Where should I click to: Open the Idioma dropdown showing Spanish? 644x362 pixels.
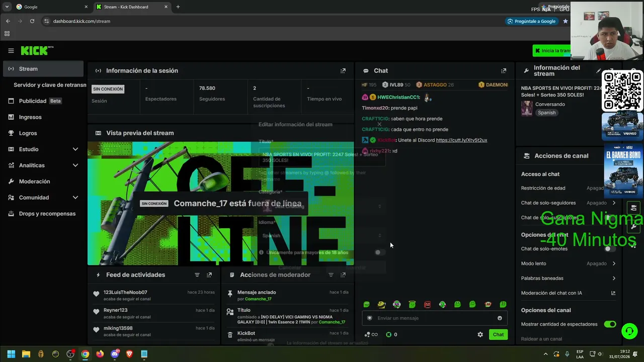click(322, 235)
